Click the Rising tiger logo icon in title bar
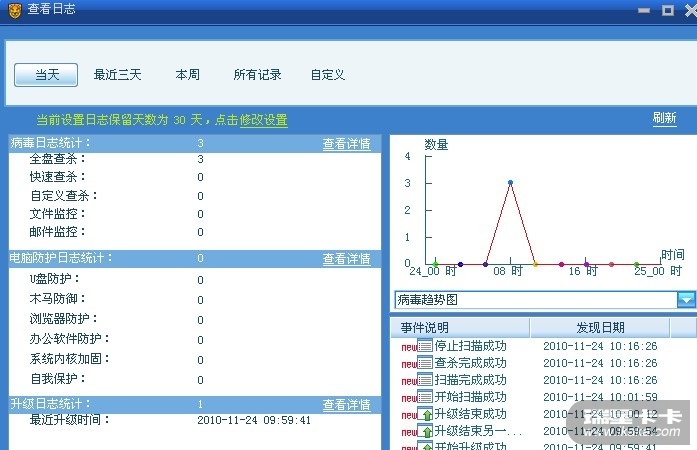The width and height of the screenshot is (697, 450). (15, 10)
